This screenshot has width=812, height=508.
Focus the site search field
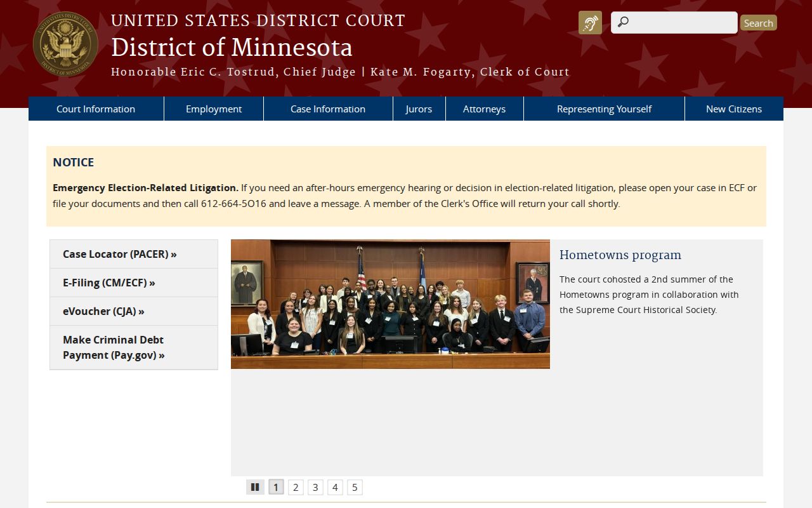pos(674,22)
